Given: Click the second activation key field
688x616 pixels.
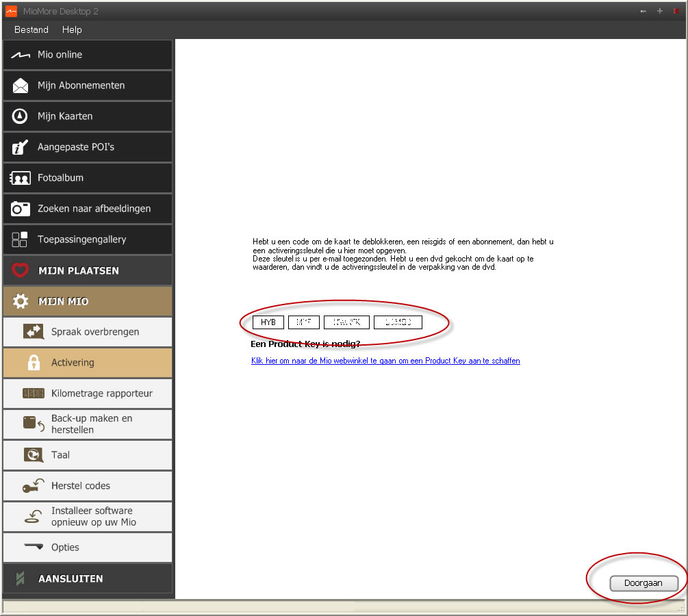Looking at the screenshot, I should (x=304, y=322).
